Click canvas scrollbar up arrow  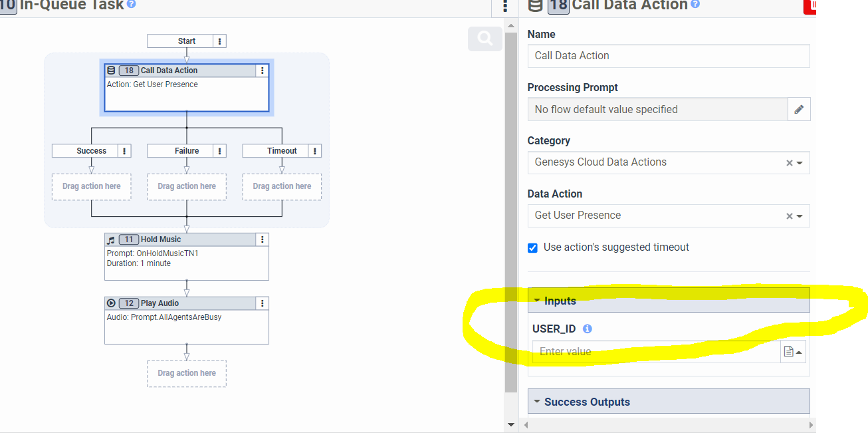[x=511, y=26]
